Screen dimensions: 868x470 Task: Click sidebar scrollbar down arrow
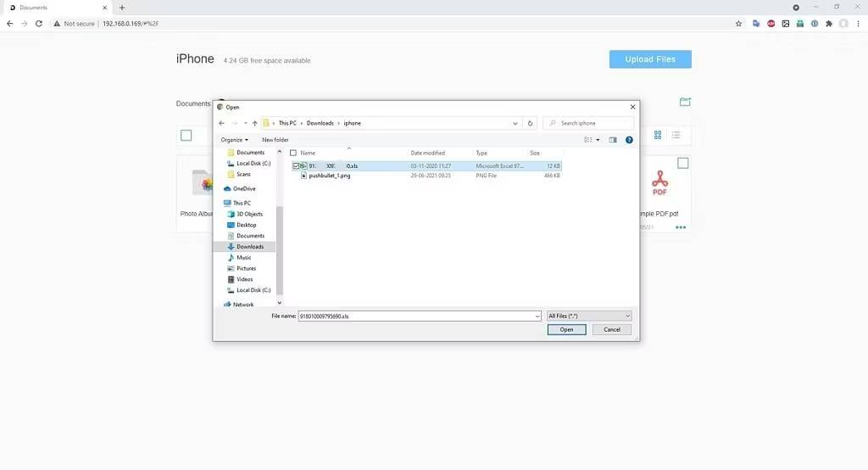point(280,303)
